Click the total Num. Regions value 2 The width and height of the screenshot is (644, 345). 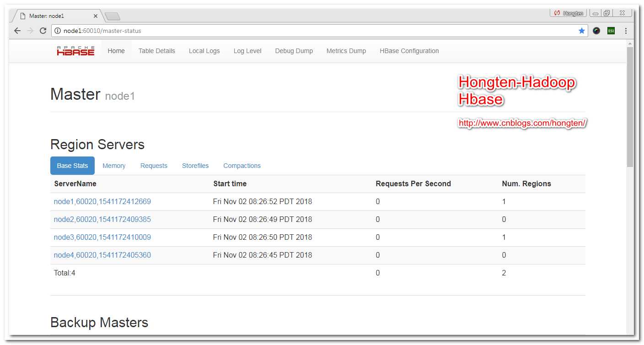pyautogui.click(x=504, y=273)
